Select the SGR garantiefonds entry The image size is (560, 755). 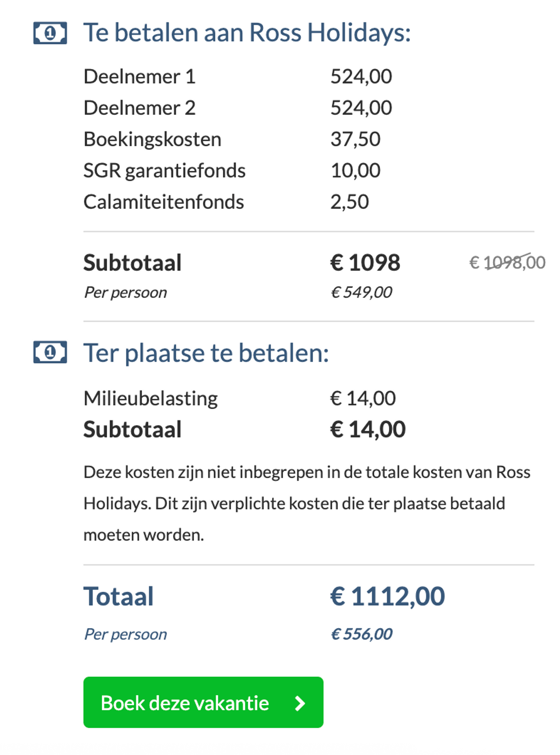coord(164,170)
